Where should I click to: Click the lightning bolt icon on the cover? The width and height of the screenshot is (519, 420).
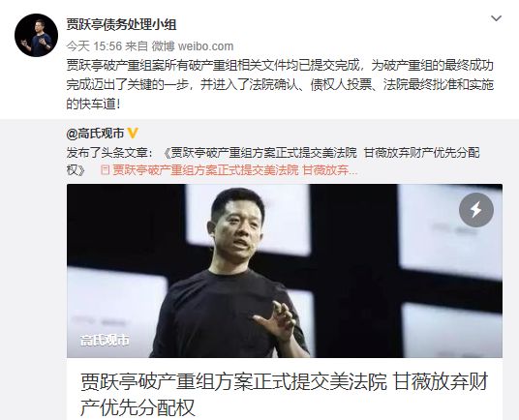(476, 210)
